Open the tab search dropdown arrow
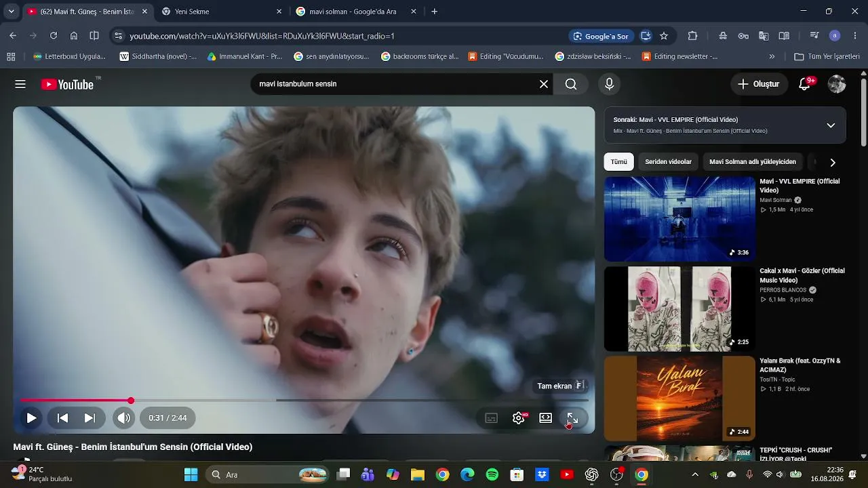868x488 pixels. pos(12,12)
